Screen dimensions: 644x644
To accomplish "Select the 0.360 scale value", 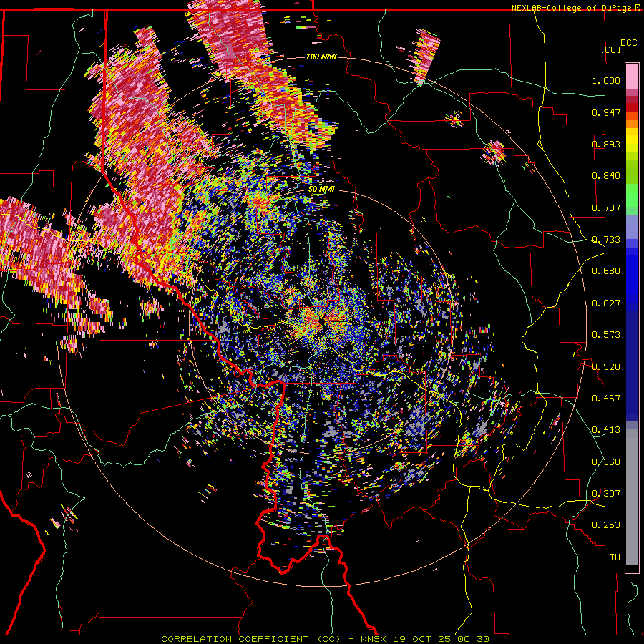I will [606, 462].
